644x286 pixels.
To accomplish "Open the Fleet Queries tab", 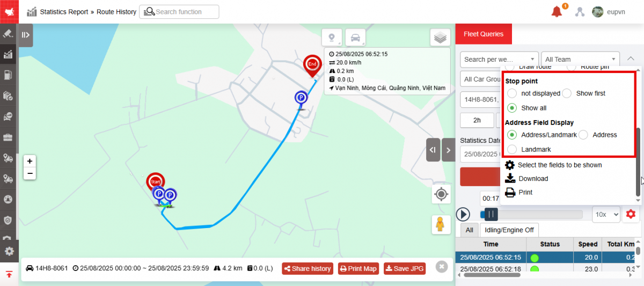I will [x=484, y=34].
